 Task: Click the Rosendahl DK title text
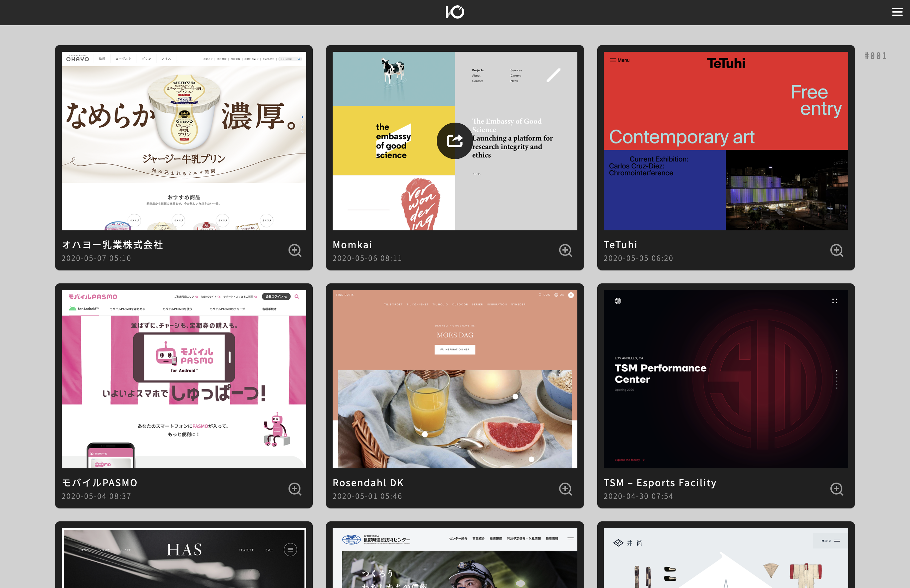click(368, 483)
